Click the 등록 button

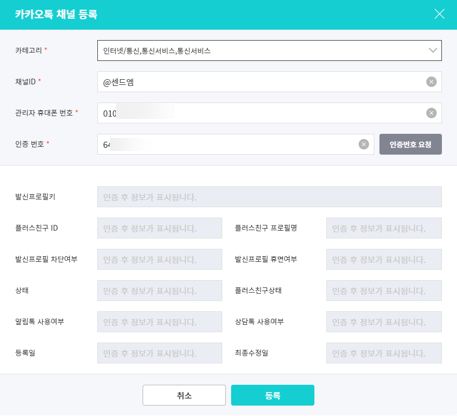pos(273,395)
